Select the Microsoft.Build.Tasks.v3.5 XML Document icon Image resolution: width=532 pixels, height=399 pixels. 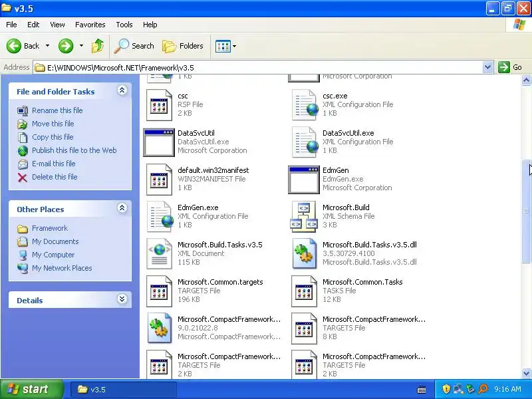(159, 254)
